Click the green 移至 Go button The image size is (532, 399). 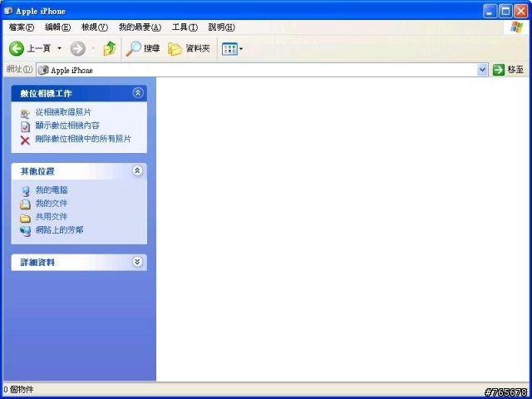click(508, 70)
